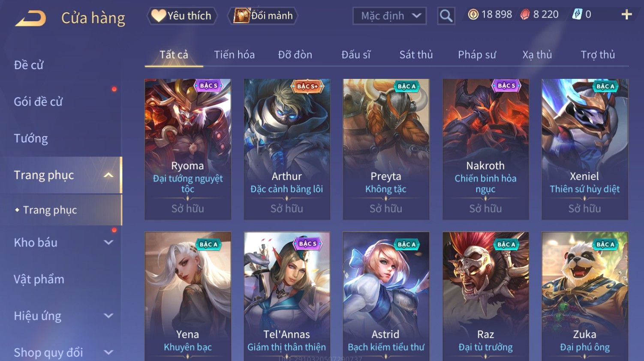Click the back arrow icon
The height and width of the screenshot is (361, 644).
pyautogui.click(x=30, y=18)
